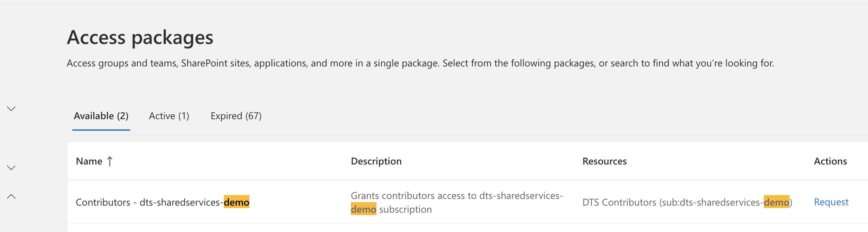Click the Description column header
This screenshot has height=232, width=868.
pyautogui.click(x=376, y=161)
